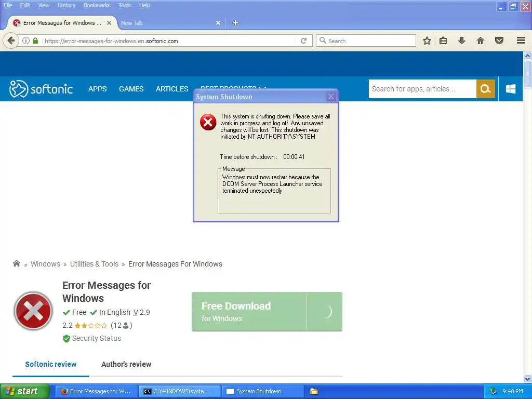Open the folder taskbar button
Image resolution: width=532 pixels, height=399 pixels.
[x=314, y=391]
